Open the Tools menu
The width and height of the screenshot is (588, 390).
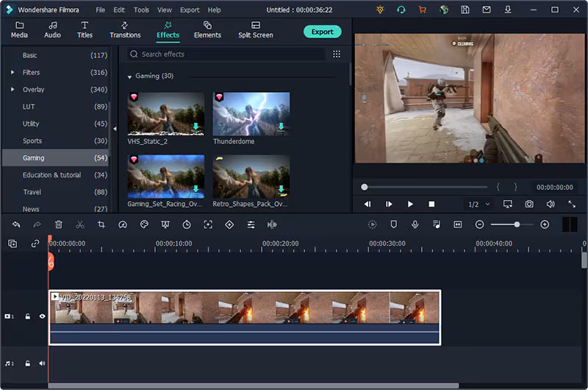141,10
